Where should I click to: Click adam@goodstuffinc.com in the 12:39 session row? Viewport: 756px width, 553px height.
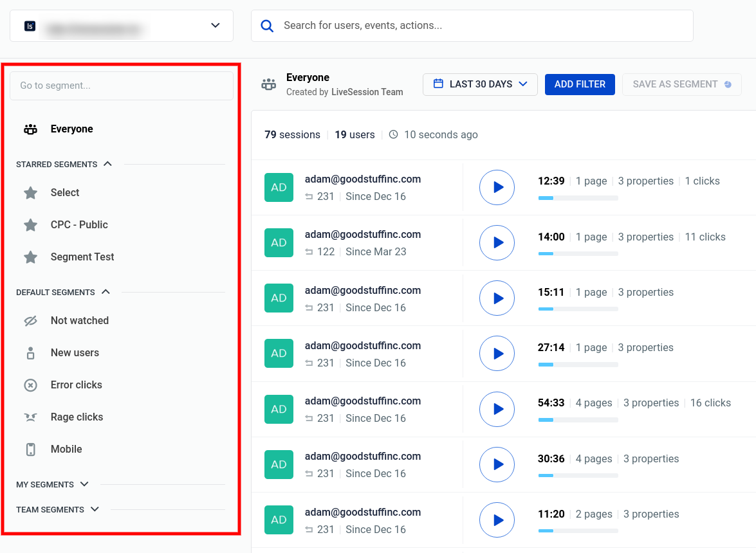(363, 179)
